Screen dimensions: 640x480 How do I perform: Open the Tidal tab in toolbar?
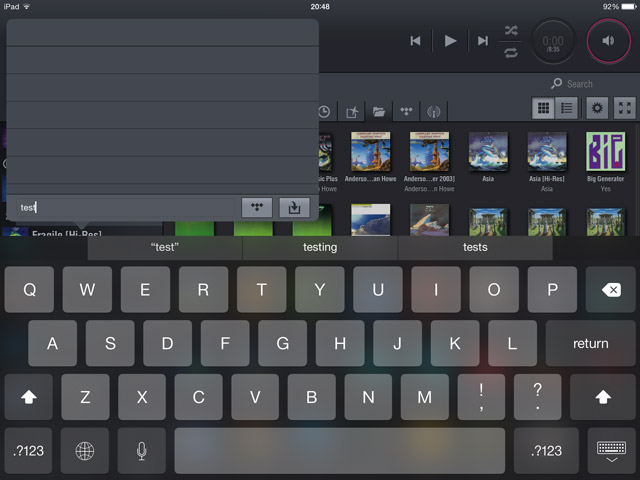[x=406, y=111]
